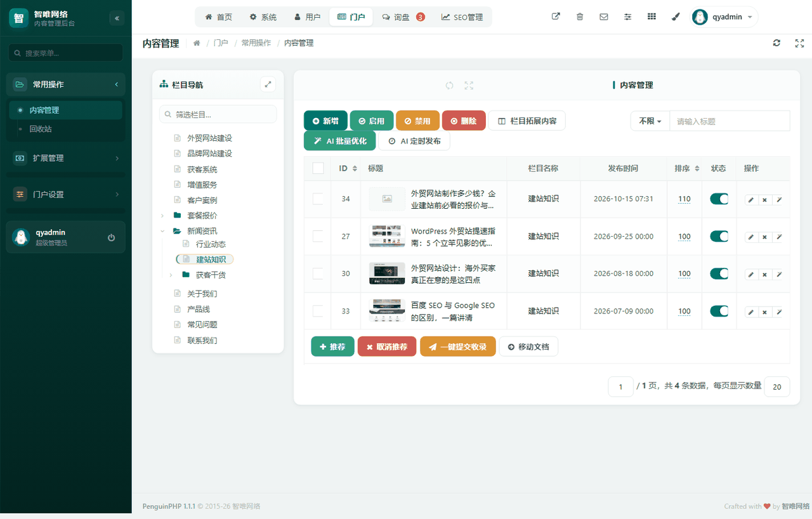Viewport: 812px width, 519px height.
Task: Click the 一键提交收录 button
Action: [x=458, y=346]
